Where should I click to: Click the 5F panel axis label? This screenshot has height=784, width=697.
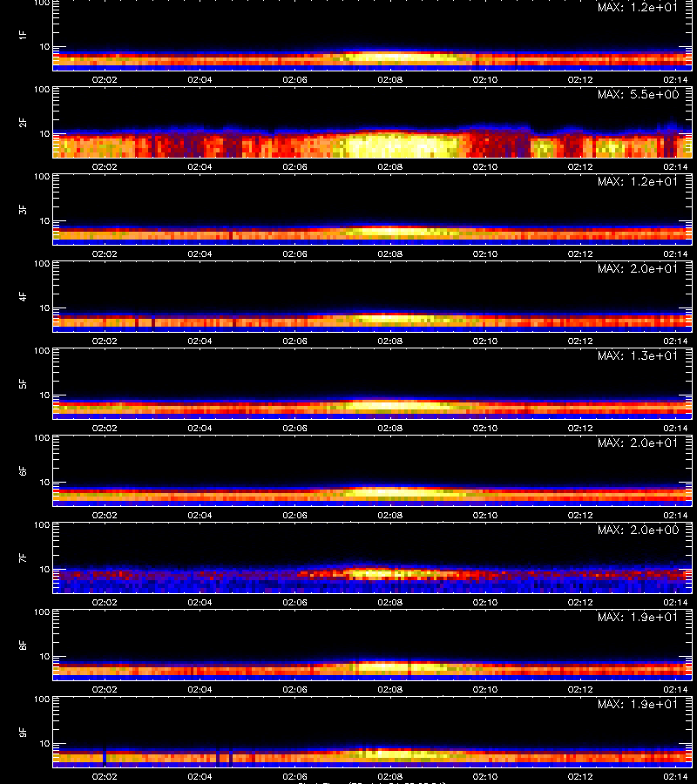[x=23, y=384]
